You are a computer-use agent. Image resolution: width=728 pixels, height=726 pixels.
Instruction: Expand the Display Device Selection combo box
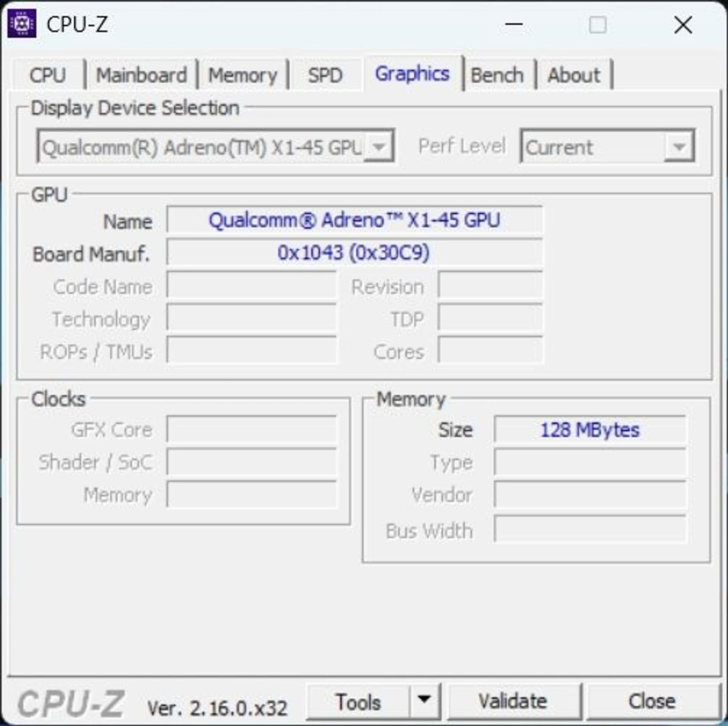point(216,147)
